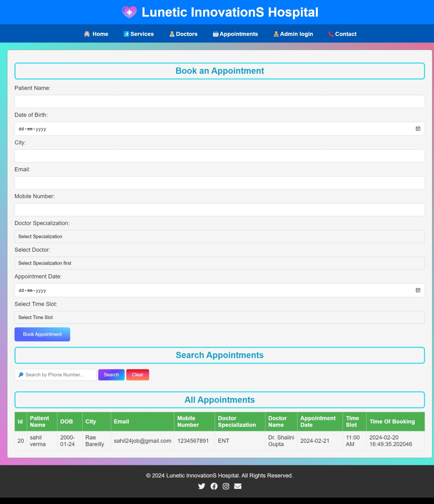
Task: Click email cell sahil24job@gmail.com
Action: coord(143,441)
